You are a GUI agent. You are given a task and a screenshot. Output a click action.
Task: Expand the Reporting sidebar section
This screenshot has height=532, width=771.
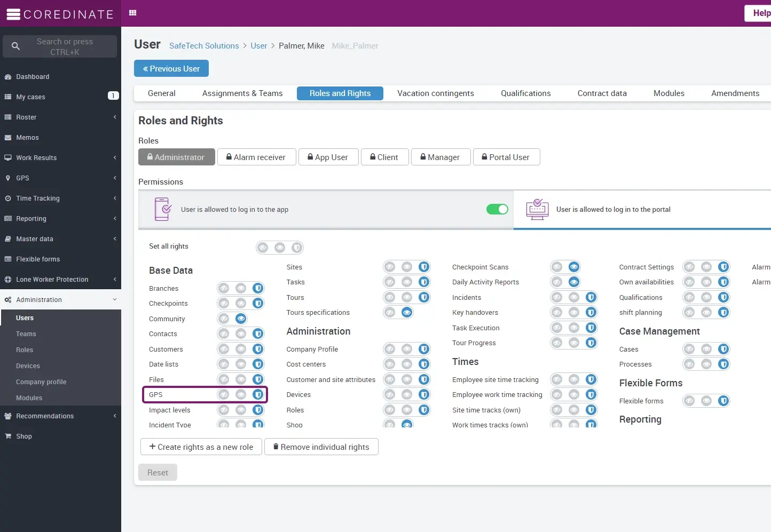point(60,219)
